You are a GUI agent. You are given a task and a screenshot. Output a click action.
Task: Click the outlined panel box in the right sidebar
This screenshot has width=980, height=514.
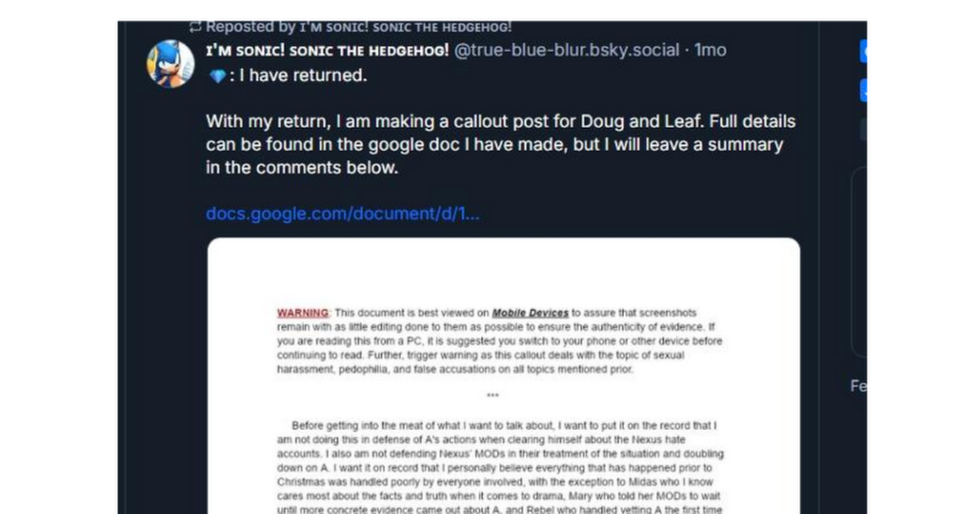(859, 262)
